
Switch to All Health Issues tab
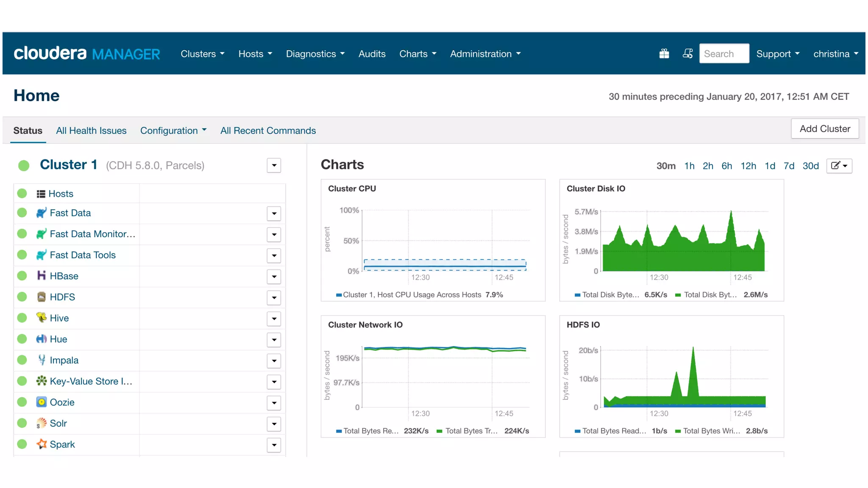pyautogui.click(x=91, y=130)
